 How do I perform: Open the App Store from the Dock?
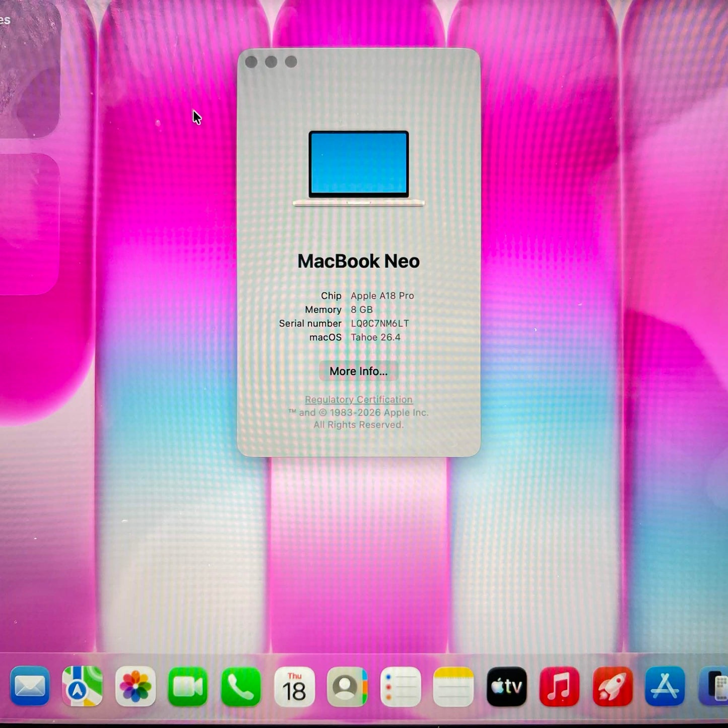[665, 686]
